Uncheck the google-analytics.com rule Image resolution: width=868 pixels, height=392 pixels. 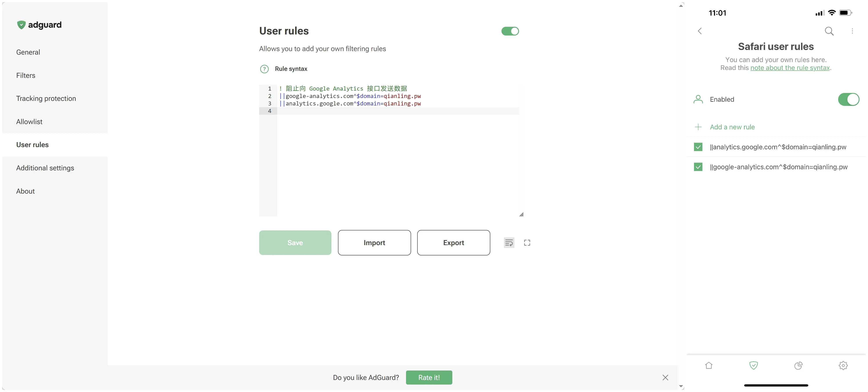click(x=698, y=167)
